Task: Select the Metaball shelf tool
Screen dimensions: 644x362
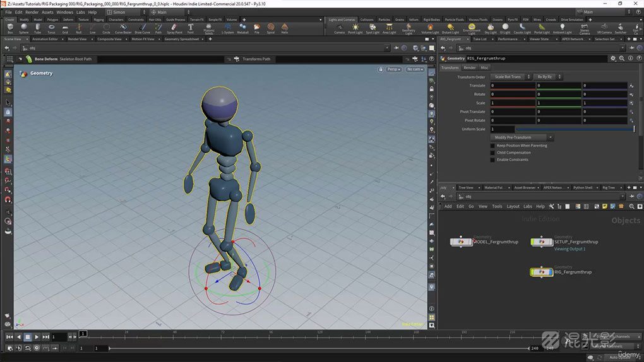Action: (242, 28)
